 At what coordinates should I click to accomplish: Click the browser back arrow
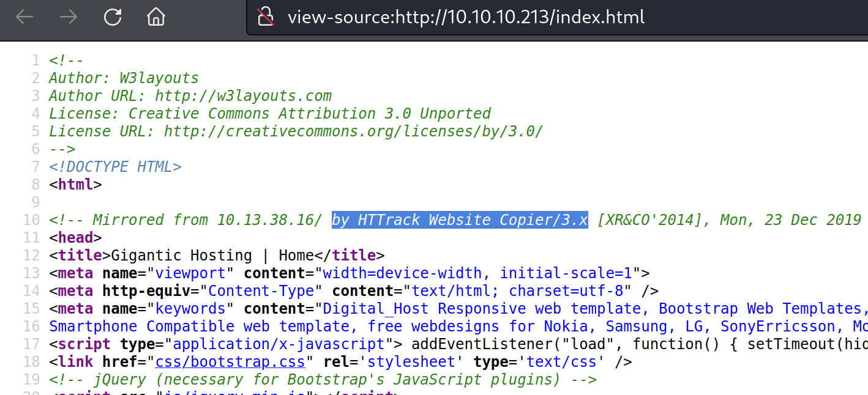pyautogui.click(x=24, y=17)
